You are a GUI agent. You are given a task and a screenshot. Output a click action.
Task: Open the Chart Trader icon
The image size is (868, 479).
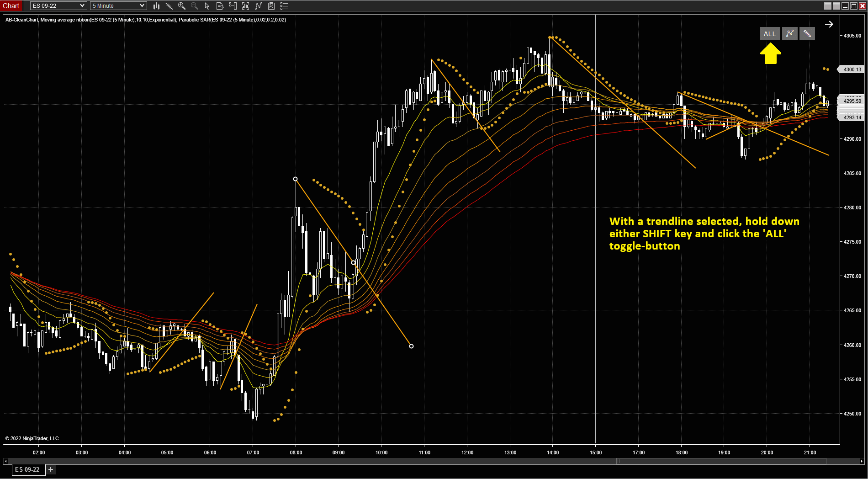point(233,6)
